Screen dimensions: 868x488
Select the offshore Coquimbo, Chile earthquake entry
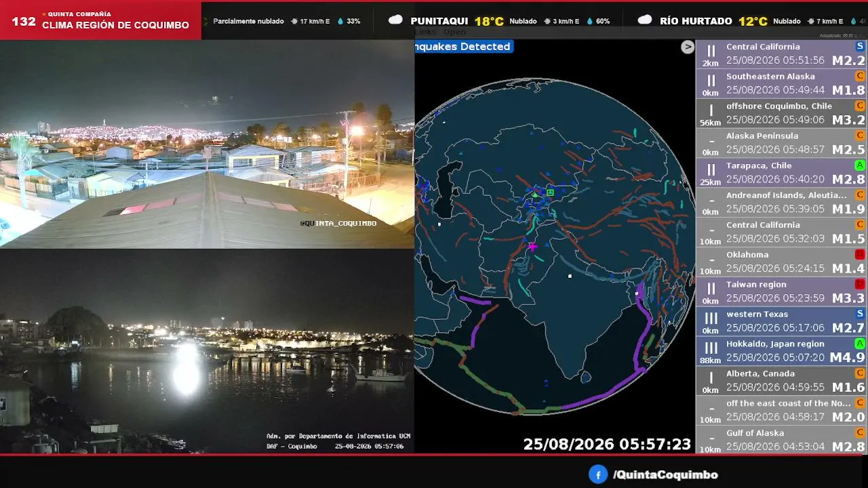click(782, 113)
